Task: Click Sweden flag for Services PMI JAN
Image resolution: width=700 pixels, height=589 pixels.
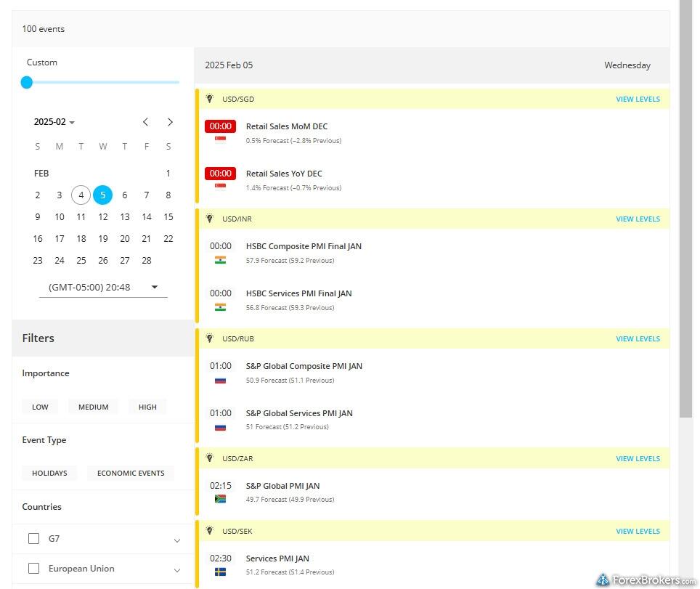Action: [220, 572]
